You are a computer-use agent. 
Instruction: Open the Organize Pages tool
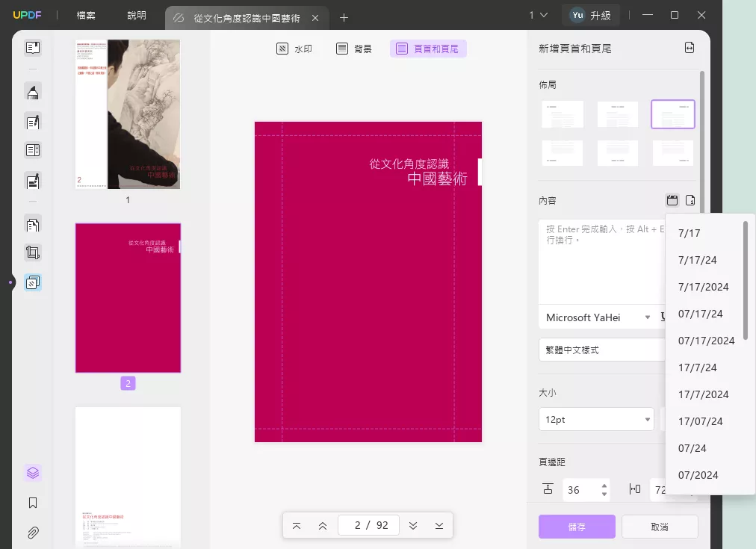[x=33, y=225]
